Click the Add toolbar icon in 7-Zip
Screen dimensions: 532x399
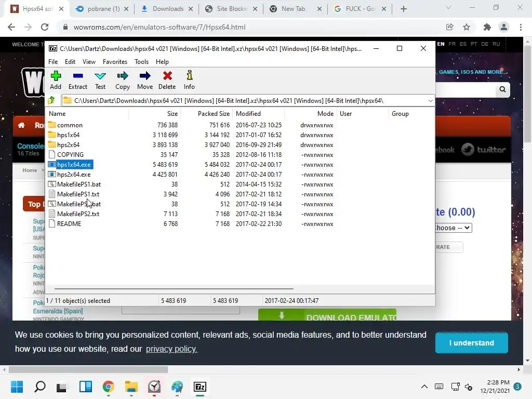[x=56, y=81]
